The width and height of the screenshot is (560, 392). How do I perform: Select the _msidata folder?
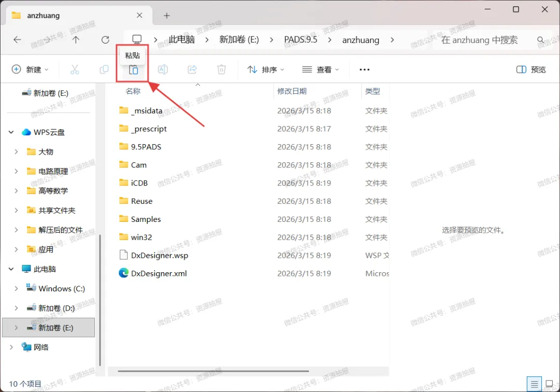coord(146,110)
